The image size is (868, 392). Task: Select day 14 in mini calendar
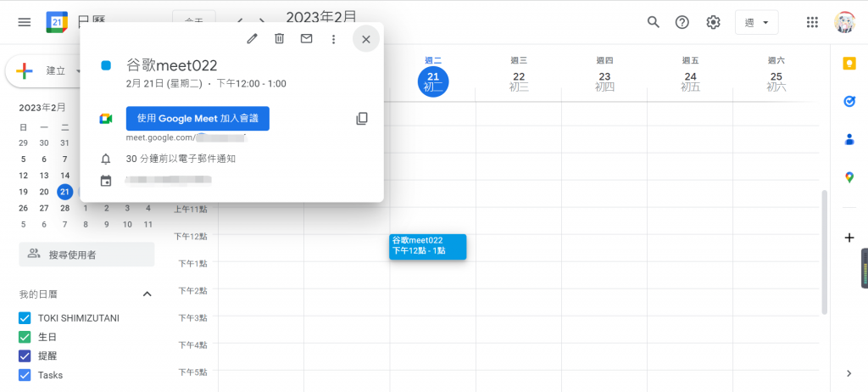(x=64, y=175)
